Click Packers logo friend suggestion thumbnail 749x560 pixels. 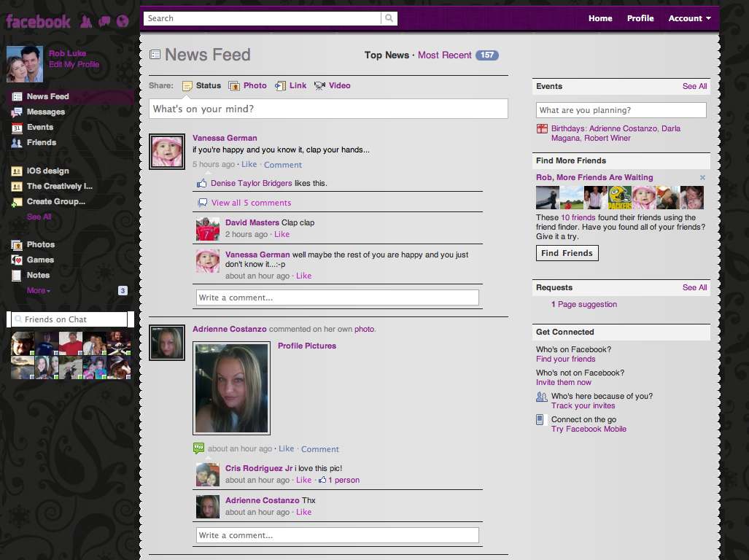[x=620, y=198]
